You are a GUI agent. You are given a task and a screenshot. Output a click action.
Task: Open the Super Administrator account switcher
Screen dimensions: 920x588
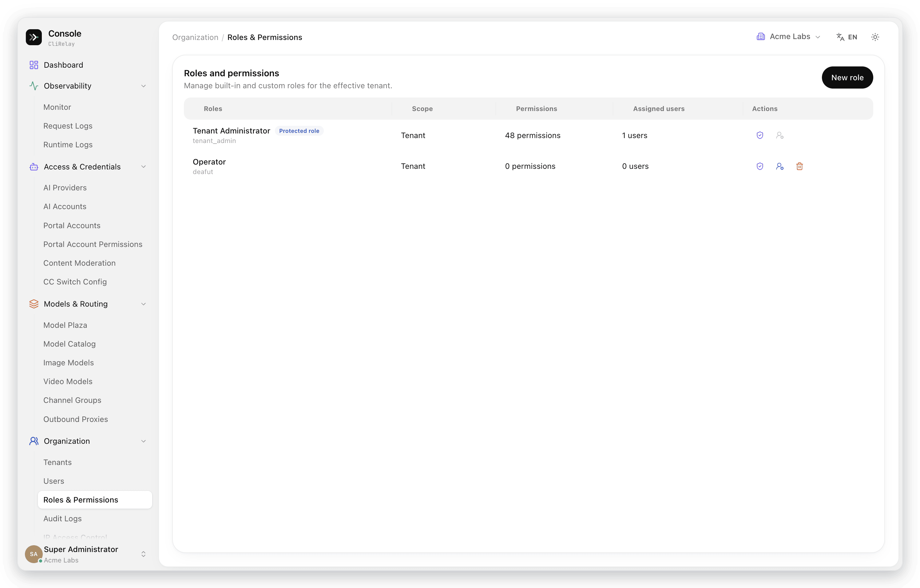(x=144, y=554)
